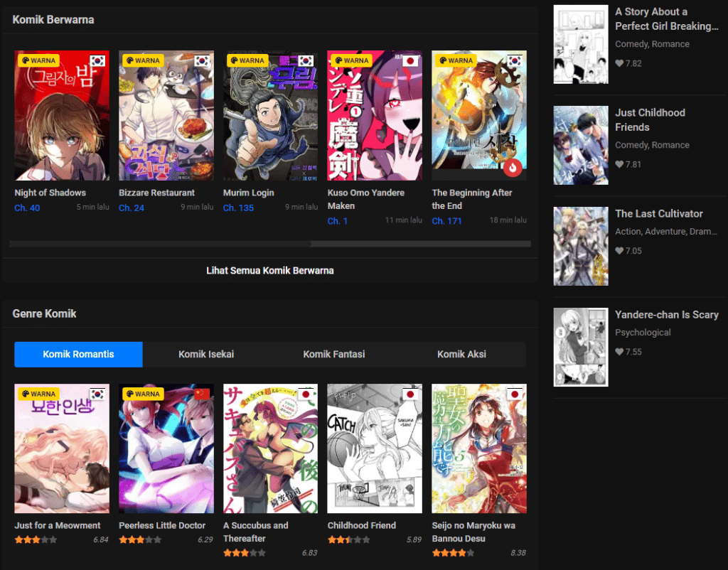Screen dimensions: 728x570
Task: Click the horizontal scrollbar under Komik Berwarna
Action: point(270,244)
